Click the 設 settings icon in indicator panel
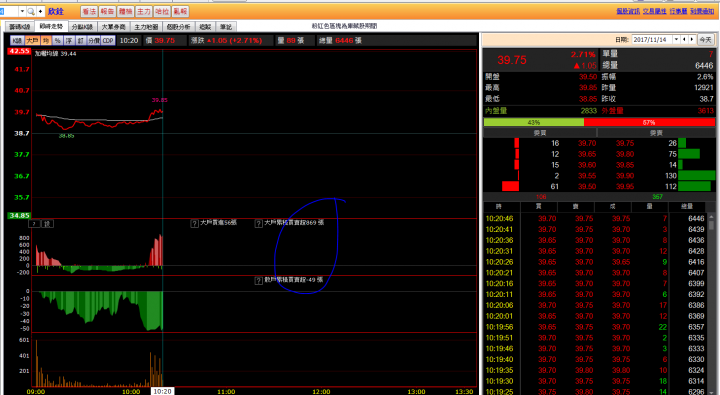The image size is (720, 395). coord(48,224)
